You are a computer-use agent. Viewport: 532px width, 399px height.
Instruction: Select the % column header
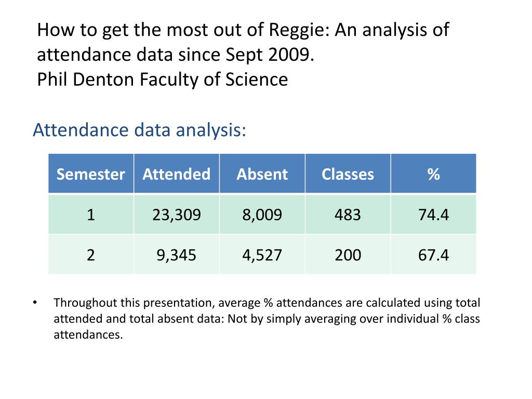click(x=434, y=174)
